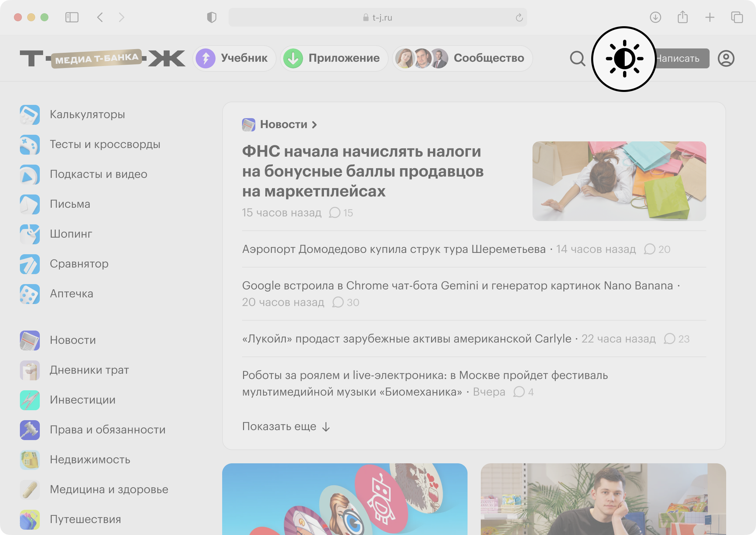This screenshot has height=535, width=756.
Task: Select Письма label in sidebar
Action: tap(70, 204)
